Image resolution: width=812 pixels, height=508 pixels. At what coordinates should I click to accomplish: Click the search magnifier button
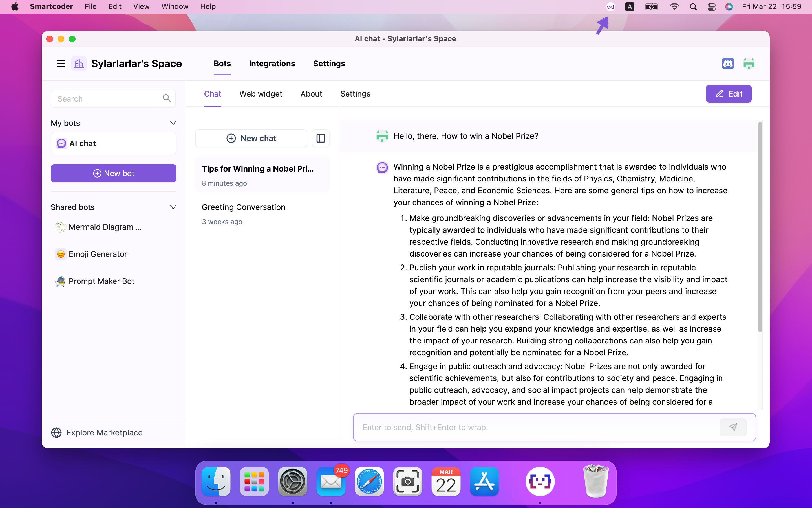(167, 98)
